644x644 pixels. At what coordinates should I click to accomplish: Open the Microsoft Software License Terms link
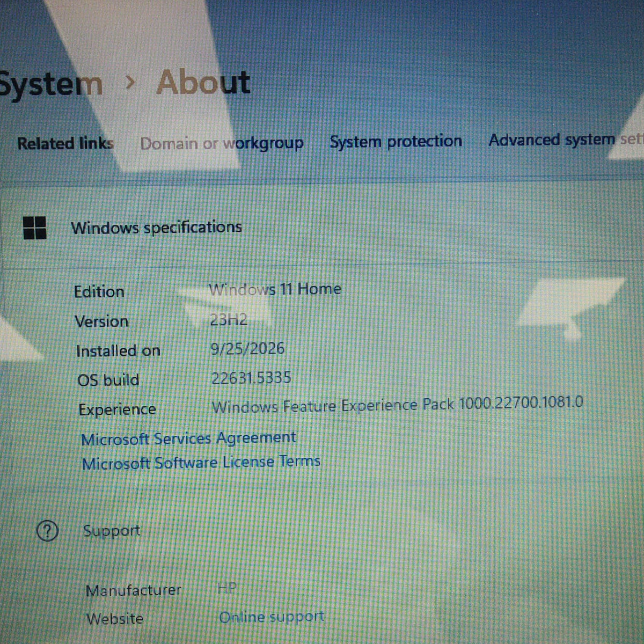(x=201, y=462)
